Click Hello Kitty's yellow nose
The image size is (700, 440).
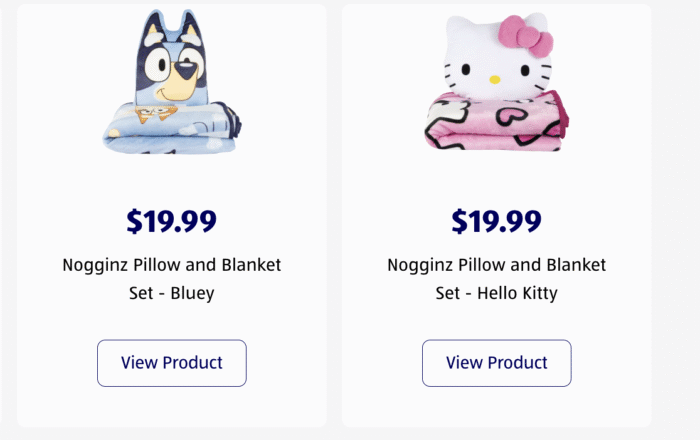(x=494, y=79)
